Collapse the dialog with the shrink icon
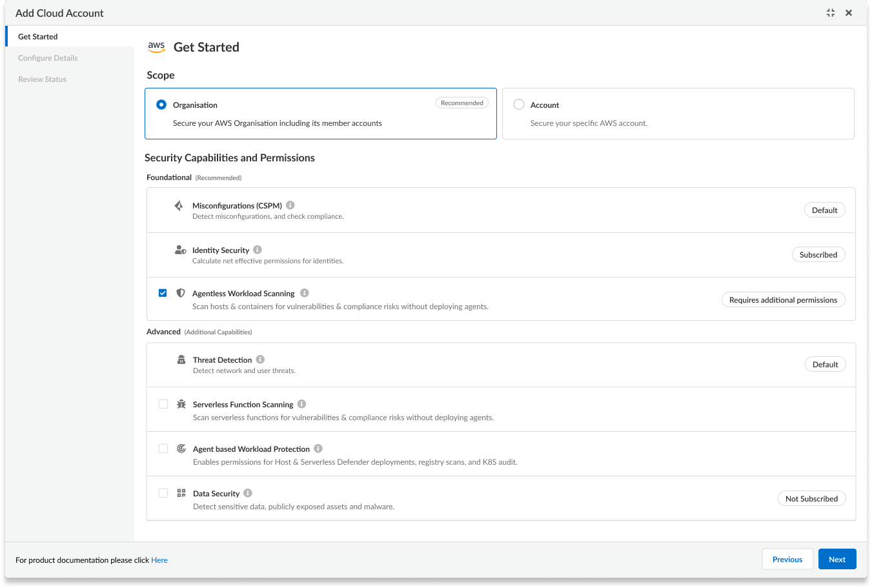This screenshot has height=588, width=872. click(831, 13)
